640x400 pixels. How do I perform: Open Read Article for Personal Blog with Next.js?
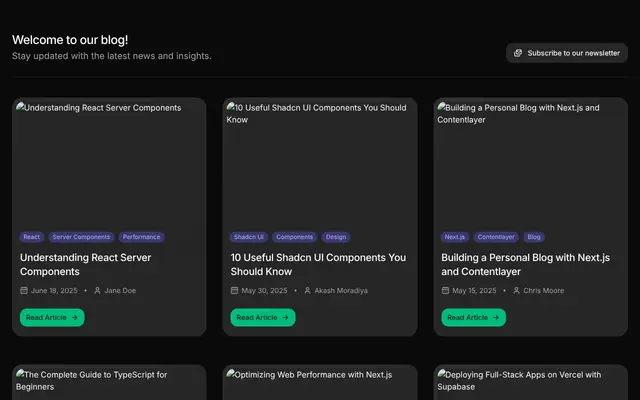click(x=473, y=318)
